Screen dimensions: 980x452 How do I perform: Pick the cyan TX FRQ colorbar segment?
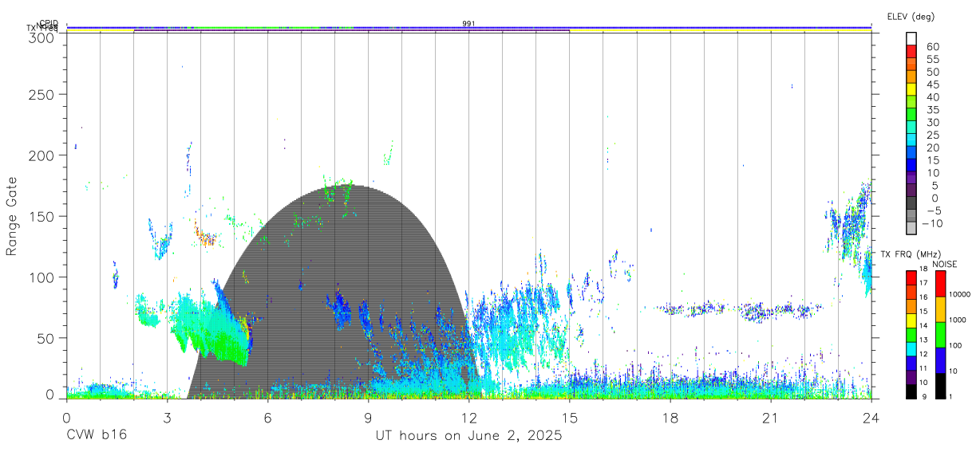(x=911, y=348)
